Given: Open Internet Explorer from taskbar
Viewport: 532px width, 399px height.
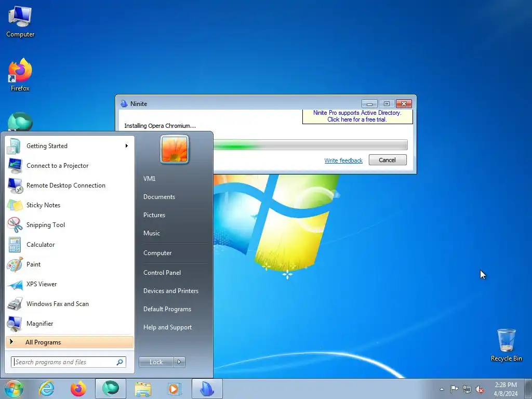Looking at the screenshot, I should click(x=46, y=389).
